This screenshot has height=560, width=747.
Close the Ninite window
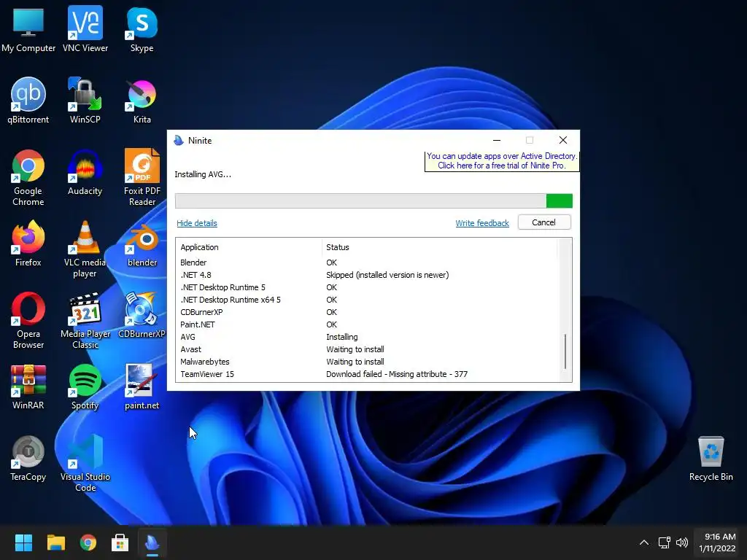pos(563,140)
